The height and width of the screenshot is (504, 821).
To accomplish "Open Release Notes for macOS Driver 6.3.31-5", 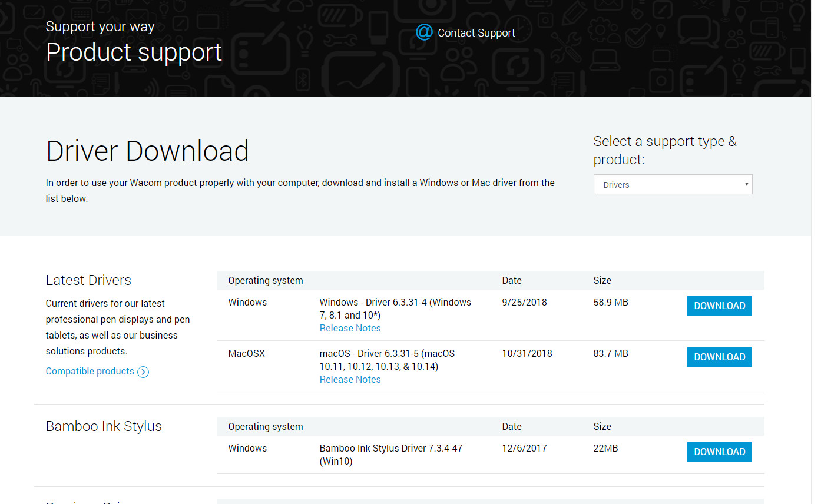I will (350, 379).
